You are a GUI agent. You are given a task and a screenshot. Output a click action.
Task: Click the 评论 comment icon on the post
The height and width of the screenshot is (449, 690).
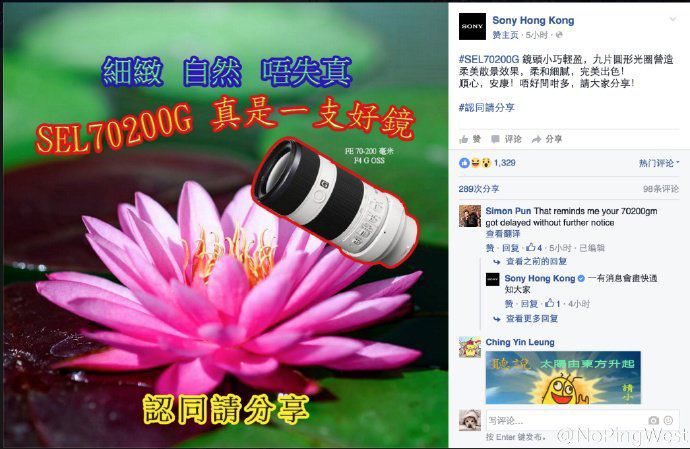pos(506,139)
